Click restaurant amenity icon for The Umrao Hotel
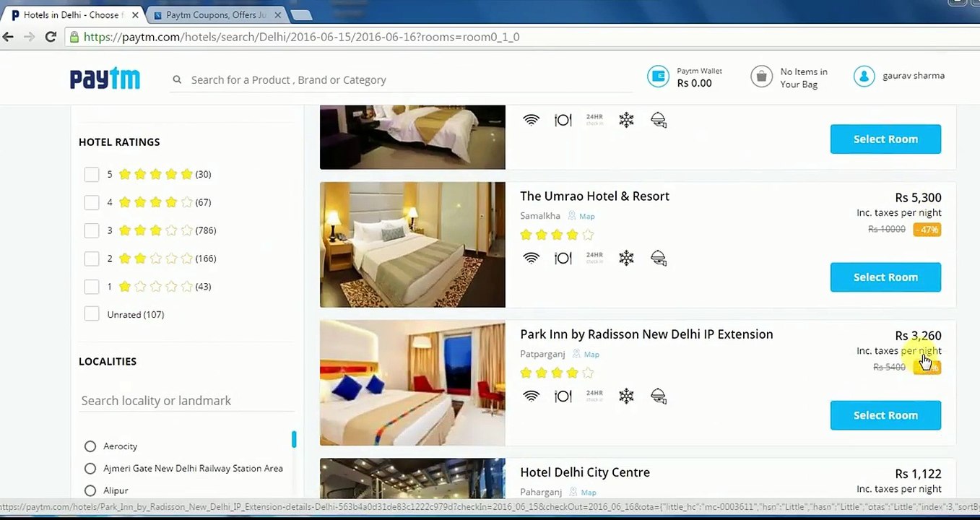Image resolution: width=980 pixels, height=520 pixels. point(563,258)
